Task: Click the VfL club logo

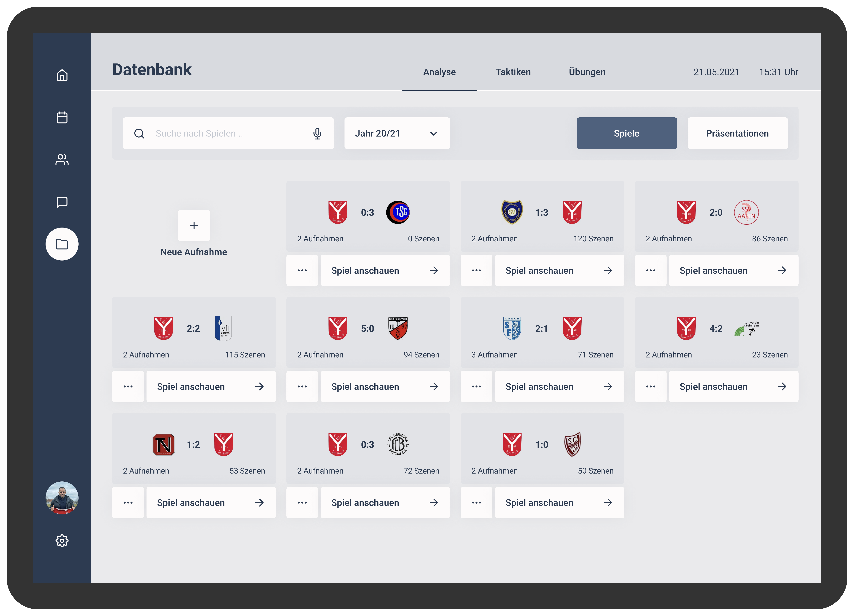Action: [x=223, y=328]
